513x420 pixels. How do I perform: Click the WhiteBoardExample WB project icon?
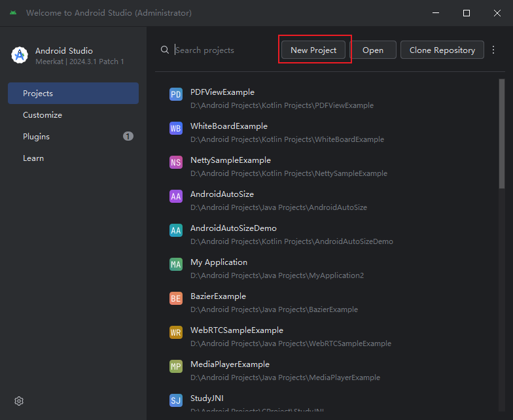[175, 129]
